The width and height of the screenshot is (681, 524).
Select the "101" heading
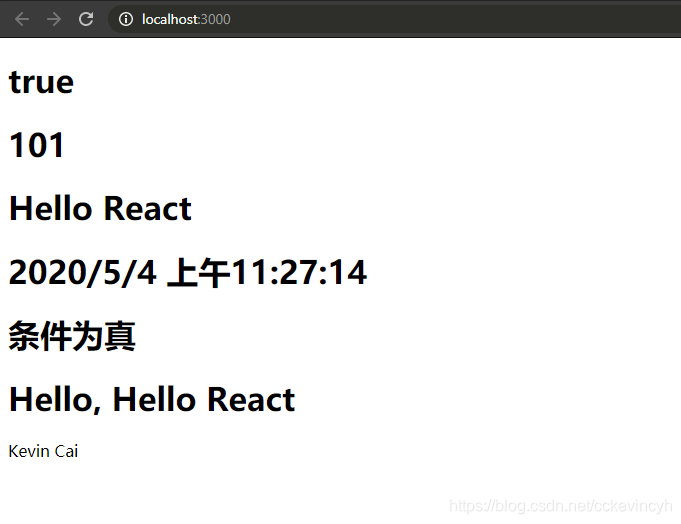click(37, 145)
